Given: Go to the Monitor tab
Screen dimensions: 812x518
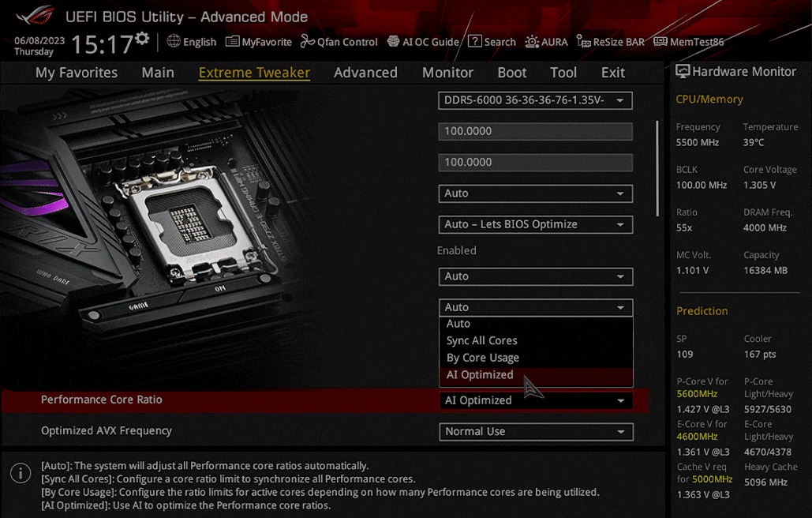Looking at the screenshot, I should point(447,73).
